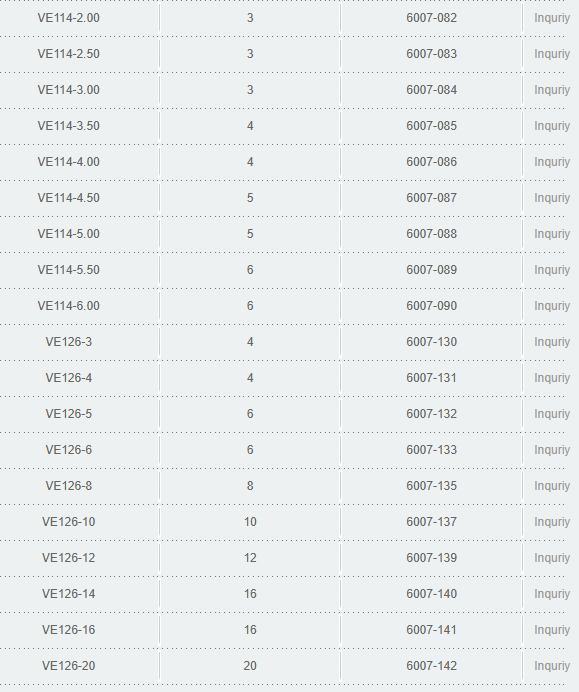Open the Inquriy link for VE126-6
Viewport: 579px width, 692px height.
point(552,450)
